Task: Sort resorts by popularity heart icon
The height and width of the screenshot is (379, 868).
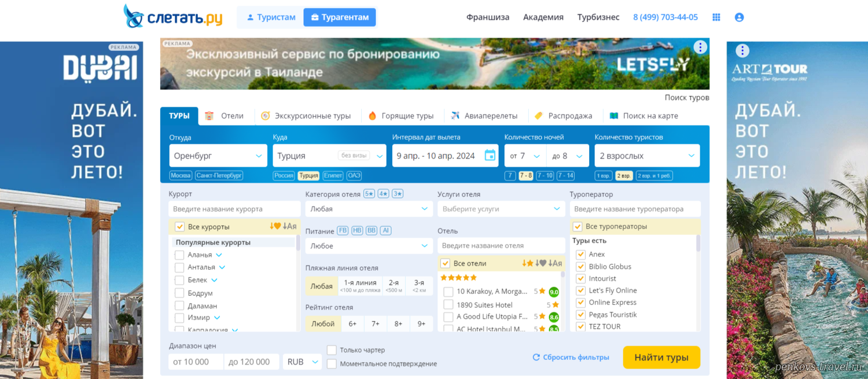Action: pyautogui.click(x=275, y=226)
